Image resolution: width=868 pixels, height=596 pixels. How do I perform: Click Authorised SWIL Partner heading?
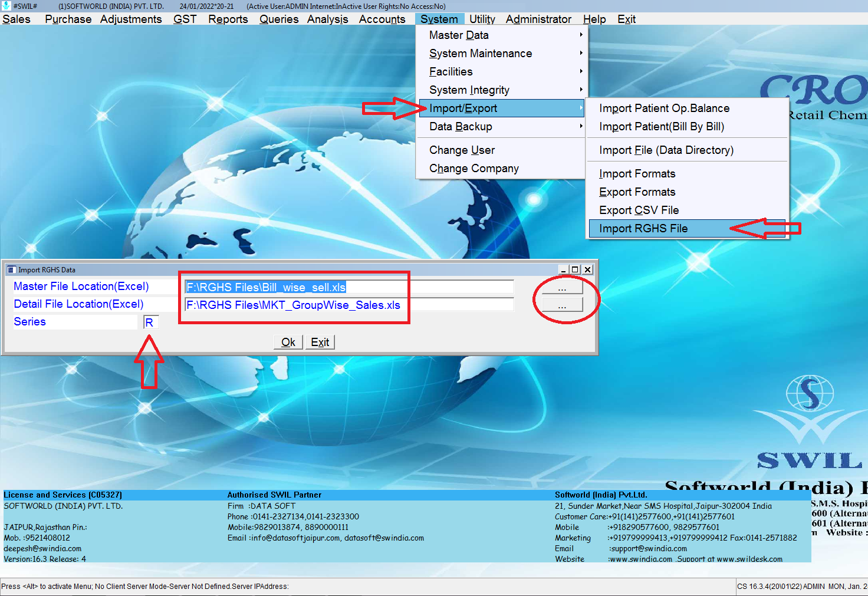point(274,495)
